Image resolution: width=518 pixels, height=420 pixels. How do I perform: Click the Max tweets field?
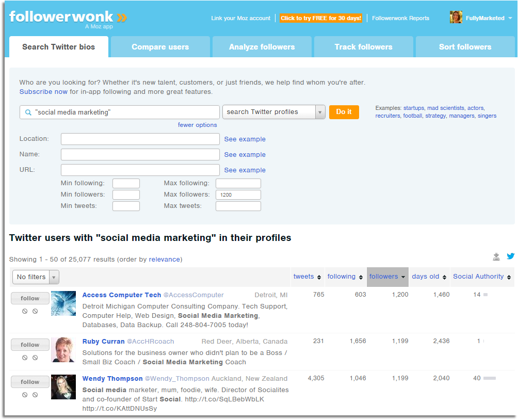point(238,206)
